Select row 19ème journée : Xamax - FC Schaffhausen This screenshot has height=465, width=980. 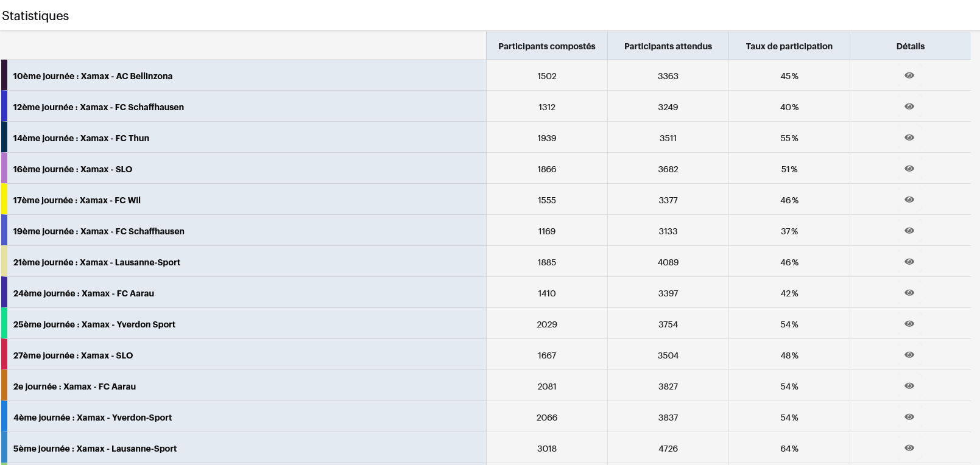485,231
